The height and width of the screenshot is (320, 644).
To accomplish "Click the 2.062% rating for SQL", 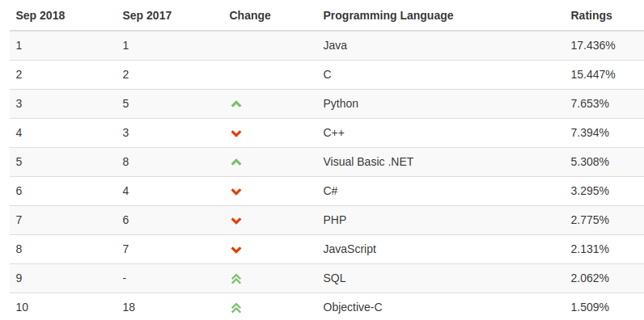I will [590, 279].
